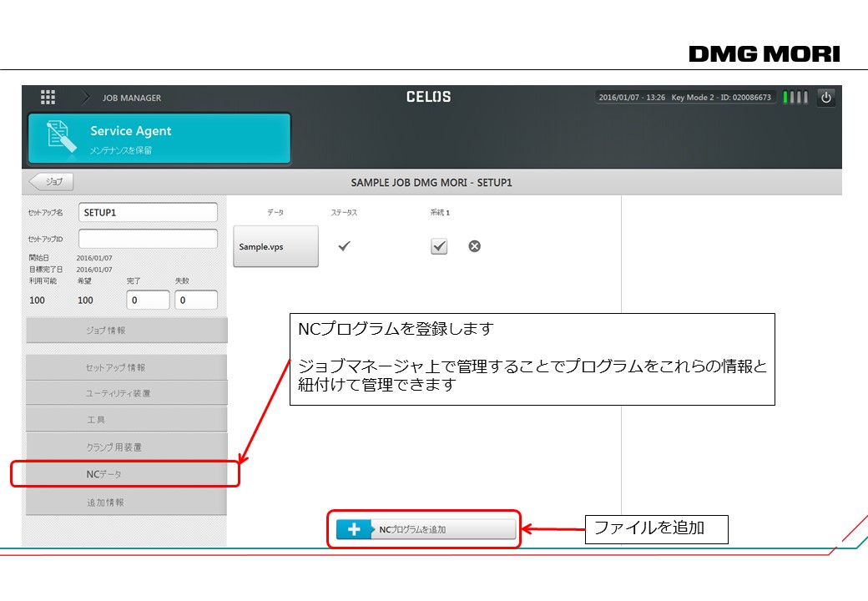Screen dimensions: 868x601
Task: Open the ユーティリティ装置 section
Action: point(127,393)
